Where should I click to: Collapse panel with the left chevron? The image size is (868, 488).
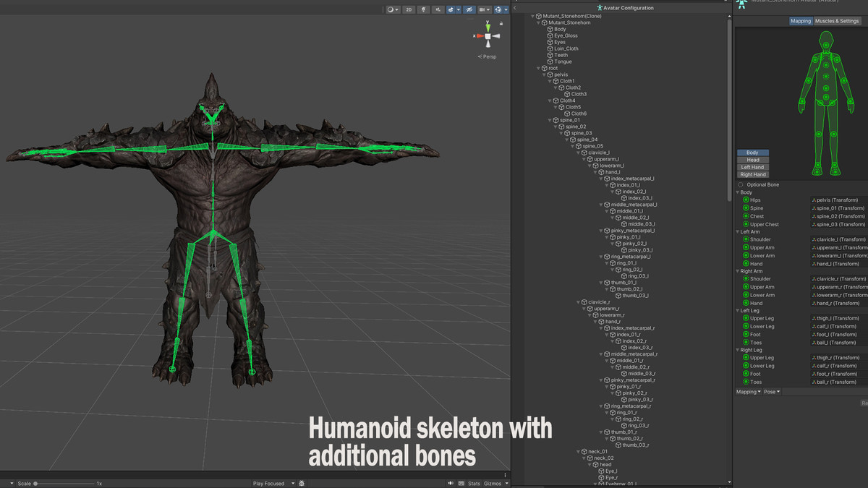click(x=514, y=8)
